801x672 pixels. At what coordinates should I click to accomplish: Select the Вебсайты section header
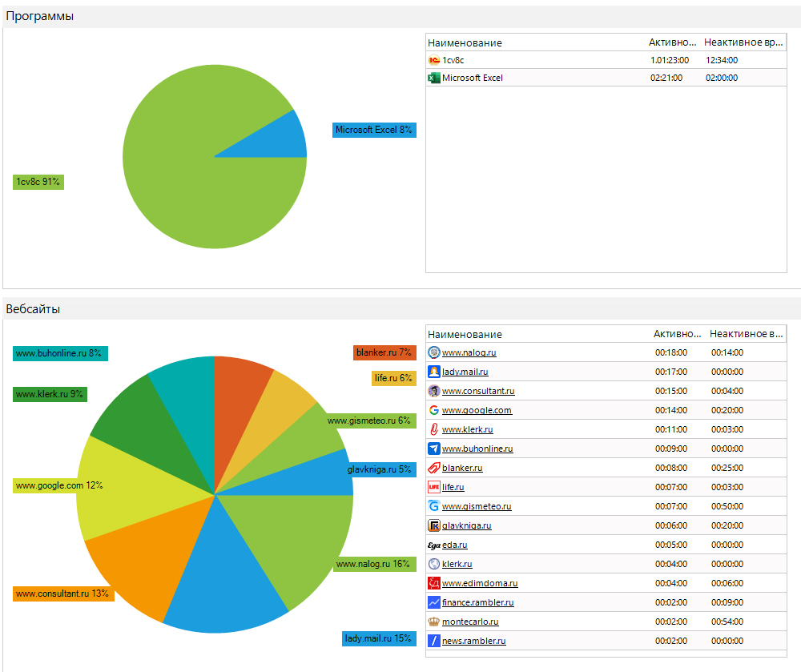(33, 308)
